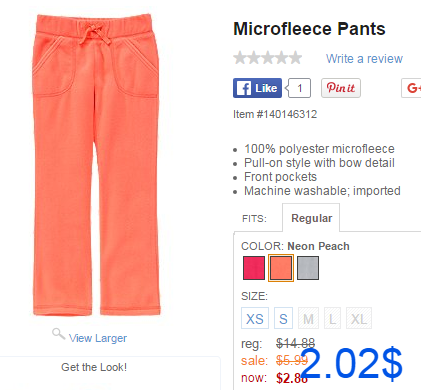Click the Facebook Like button
Image resolution: width=421 pixels, height=390 pixels.
[x=257, y=88]
